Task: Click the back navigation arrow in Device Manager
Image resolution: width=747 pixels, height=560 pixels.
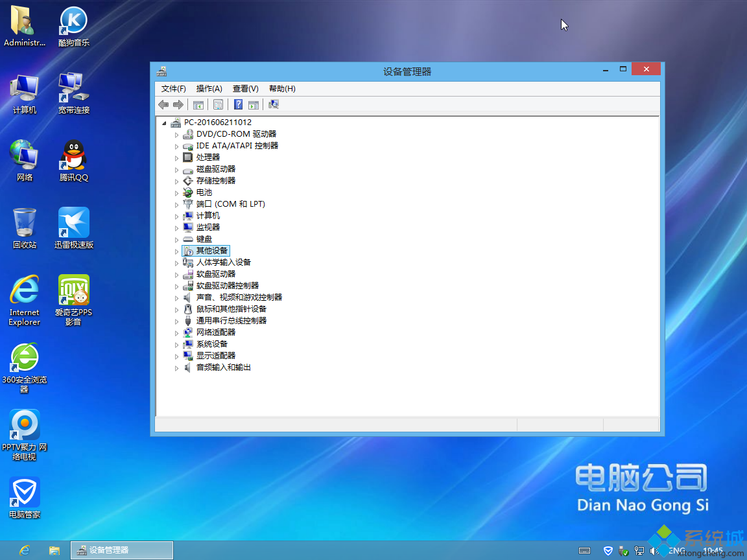Action: pyautogui.click(x=163, y=104)
